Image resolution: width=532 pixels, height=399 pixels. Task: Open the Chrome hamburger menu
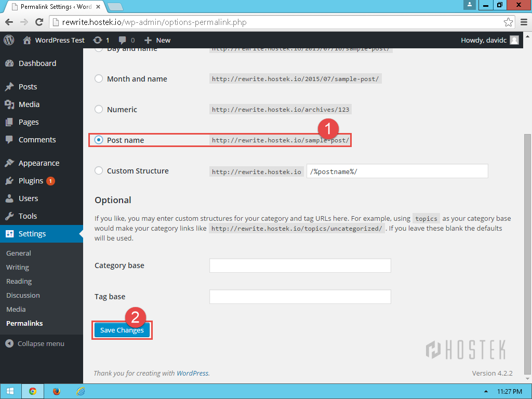pos(524,22)
